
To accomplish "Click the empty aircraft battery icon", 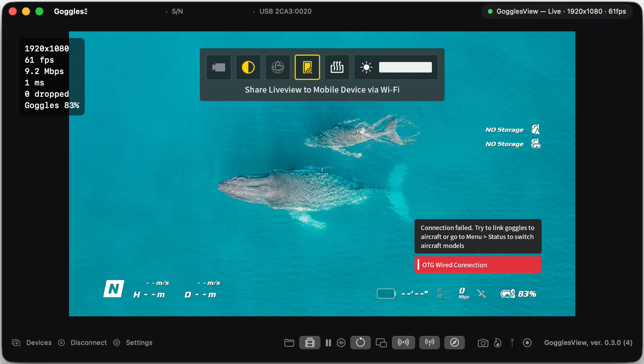I will pyautogui.click(x=386, y=294).
